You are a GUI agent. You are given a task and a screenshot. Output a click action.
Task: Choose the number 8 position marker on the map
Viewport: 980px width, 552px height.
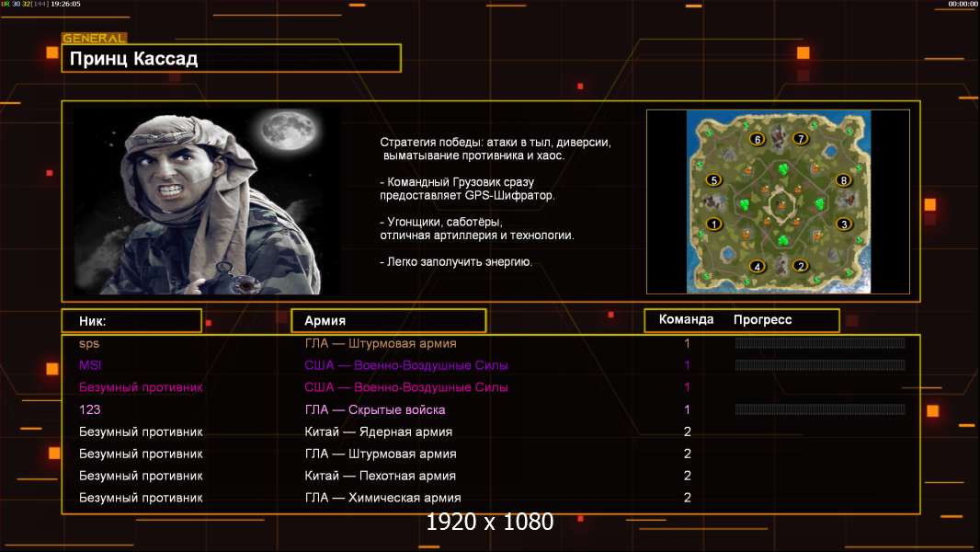842,180
